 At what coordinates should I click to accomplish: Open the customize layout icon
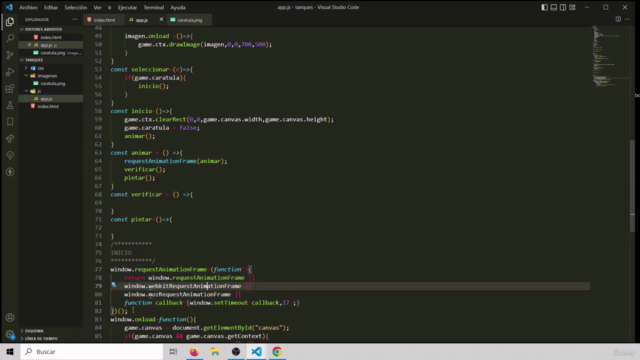pos(572,7)
